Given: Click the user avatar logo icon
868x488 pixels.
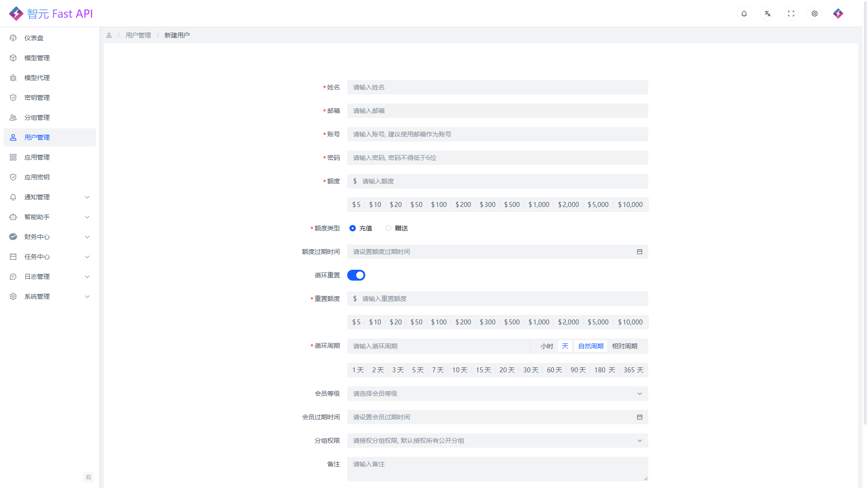Looking at the screenshot, I should coord(838,14).
